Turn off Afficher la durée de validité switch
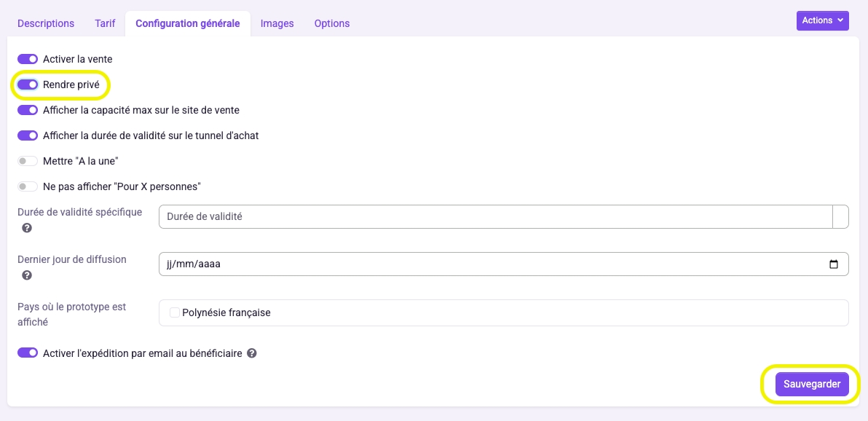Screen dimensions: 868x421 tap(28, 135)
